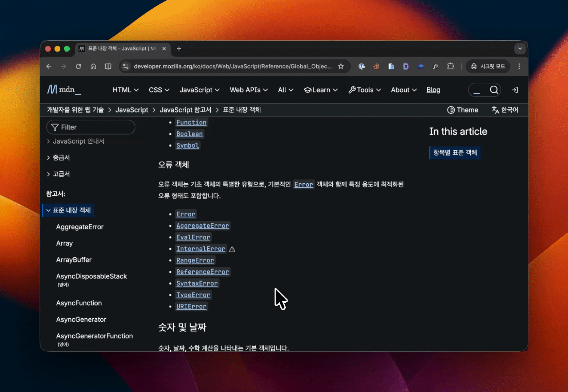Open the Blog link
The height and width of the screenshot is (392, 568).
[x=433, y=90]
